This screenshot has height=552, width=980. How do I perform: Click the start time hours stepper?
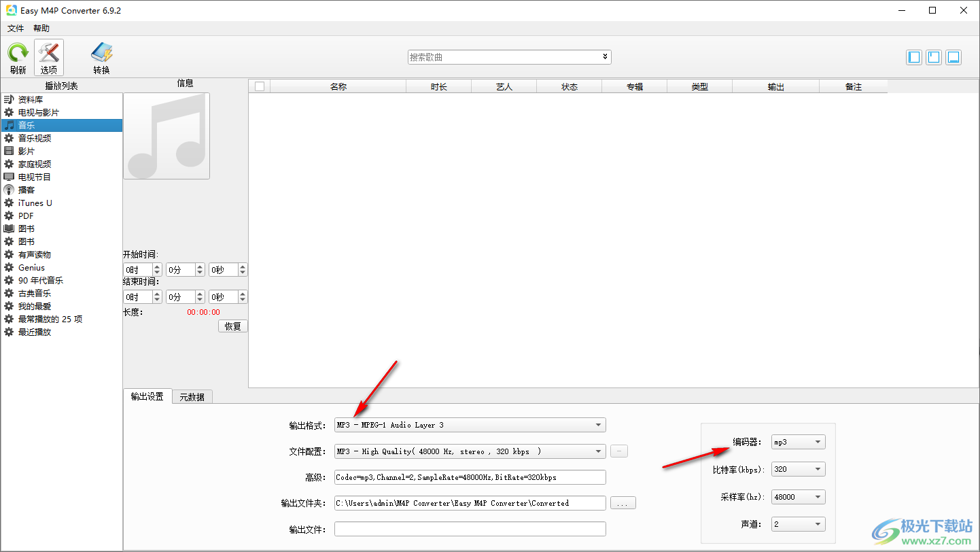(157, 270)
